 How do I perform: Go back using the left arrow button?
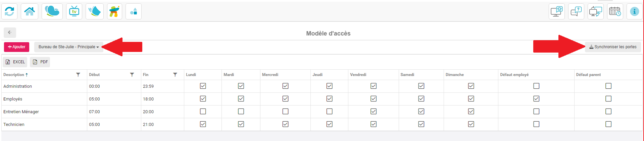[x=10, y=32]
